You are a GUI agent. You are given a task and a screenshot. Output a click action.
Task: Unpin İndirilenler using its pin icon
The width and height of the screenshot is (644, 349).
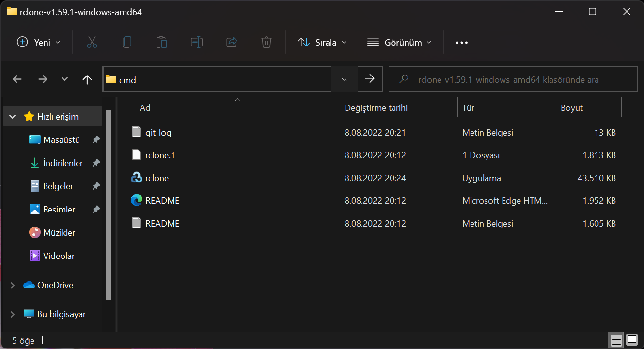[x=96, y=163]
